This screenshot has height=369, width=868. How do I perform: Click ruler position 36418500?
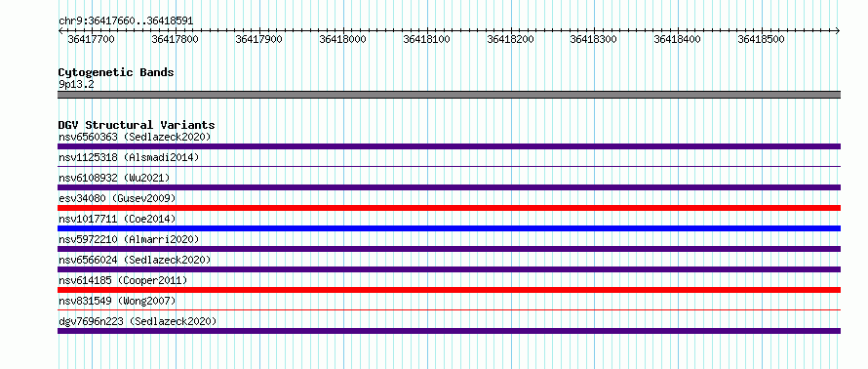[x=761, y=39]
